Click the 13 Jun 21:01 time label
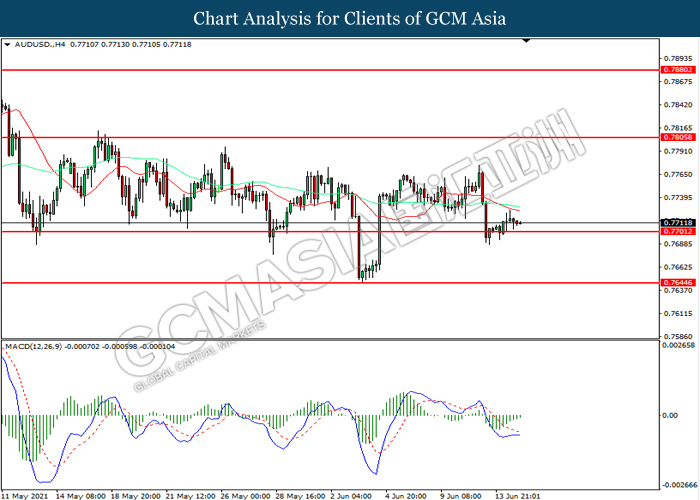 click(517, 496)
